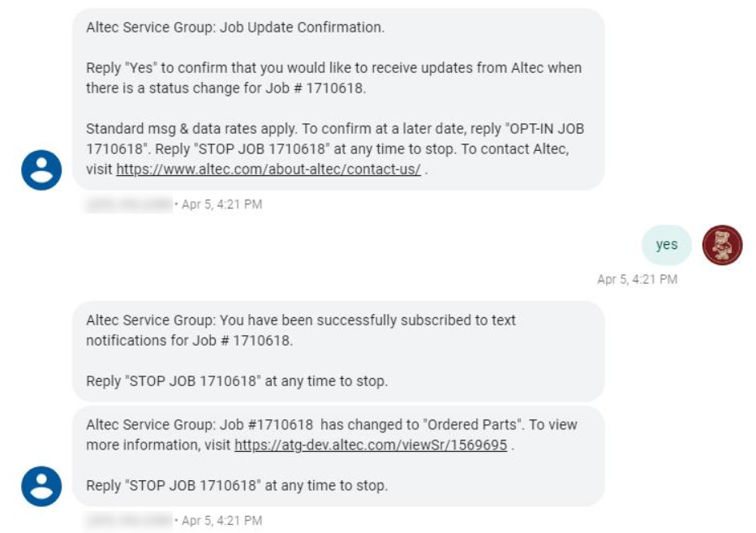Click the timestamp under the first message
Viewport: 756px width, 533px height.
pos(221,204)
